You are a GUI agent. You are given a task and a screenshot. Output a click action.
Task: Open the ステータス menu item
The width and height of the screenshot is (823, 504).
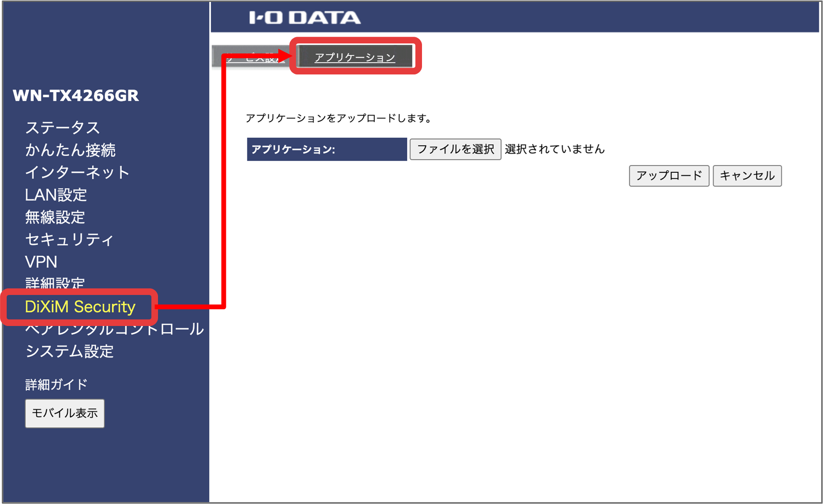coord(63,128)
